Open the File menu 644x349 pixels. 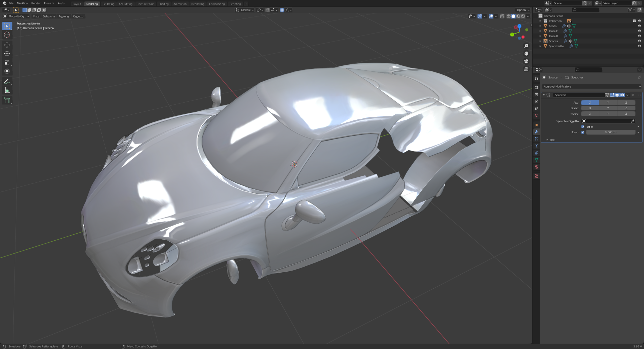click(x=11, y=3)
